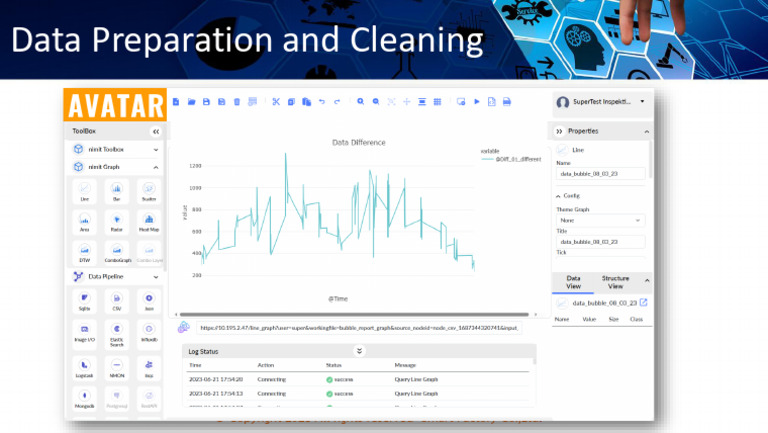Collapse the ToolBox panel
The image size is (768, 433).
156,131
